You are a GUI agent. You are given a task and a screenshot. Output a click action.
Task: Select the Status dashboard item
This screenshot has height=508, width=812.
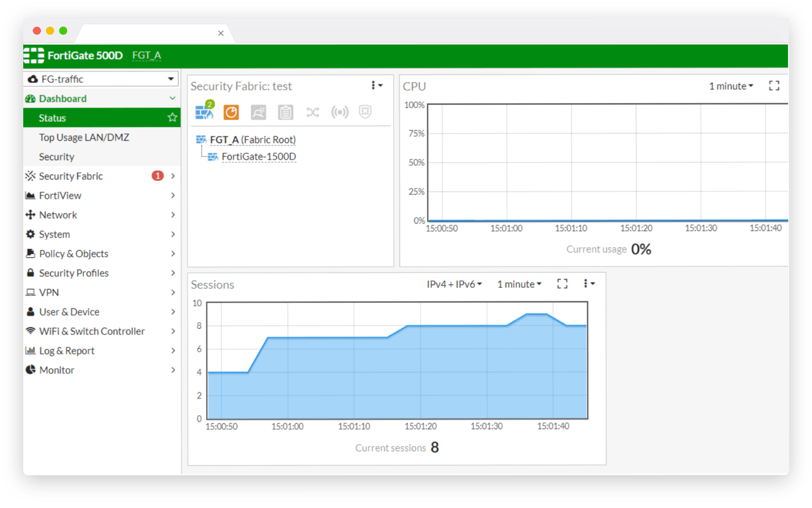tap(102, 117)
